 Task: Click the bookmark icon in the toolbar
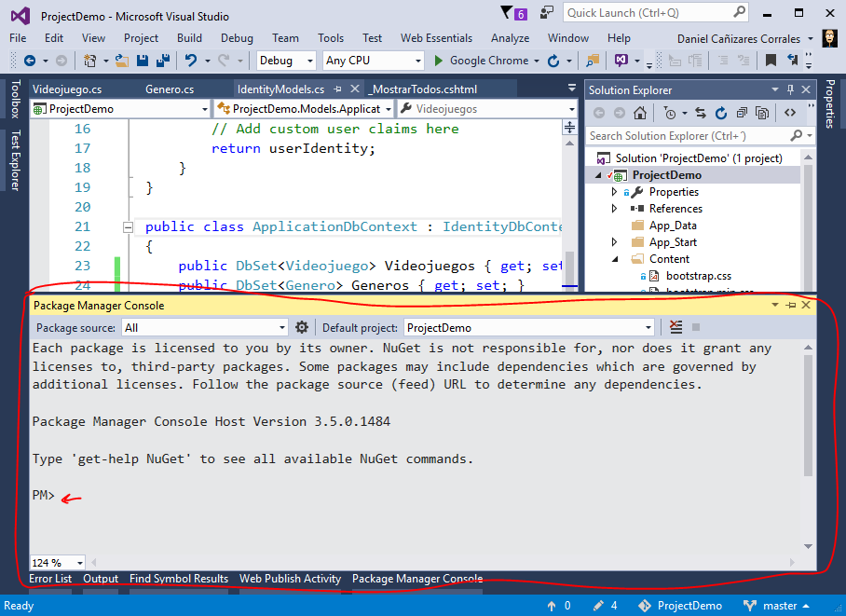(771, 61)
